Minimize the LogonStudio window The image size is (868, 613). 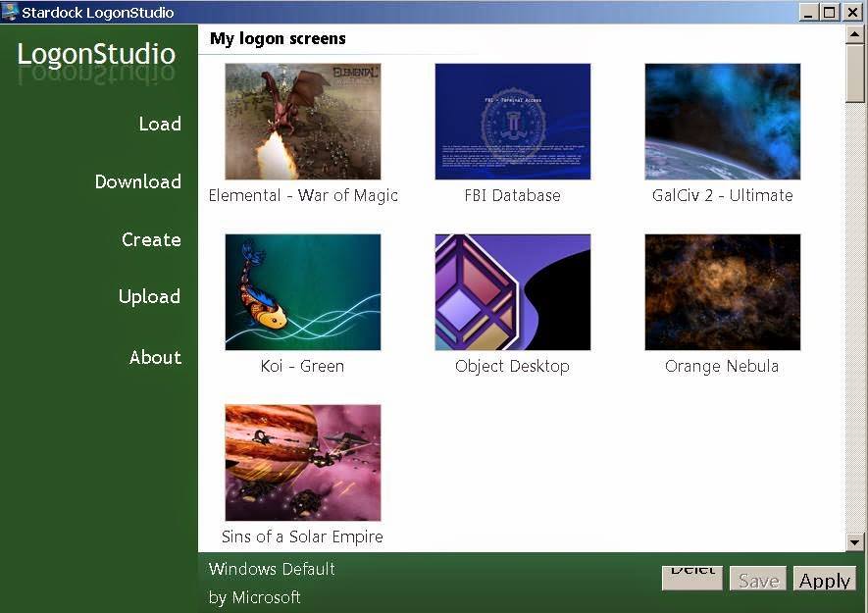[x=808, y=12]
